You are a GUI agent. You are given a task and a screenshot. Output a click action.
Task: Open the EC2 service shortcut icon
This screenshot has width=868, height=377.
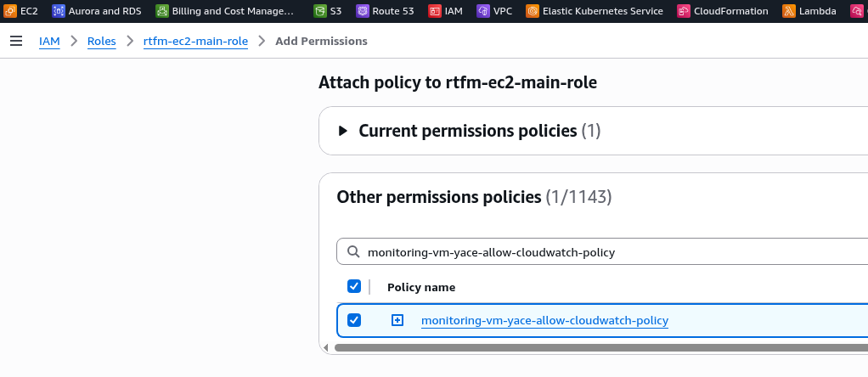click(x=10, y=11)
